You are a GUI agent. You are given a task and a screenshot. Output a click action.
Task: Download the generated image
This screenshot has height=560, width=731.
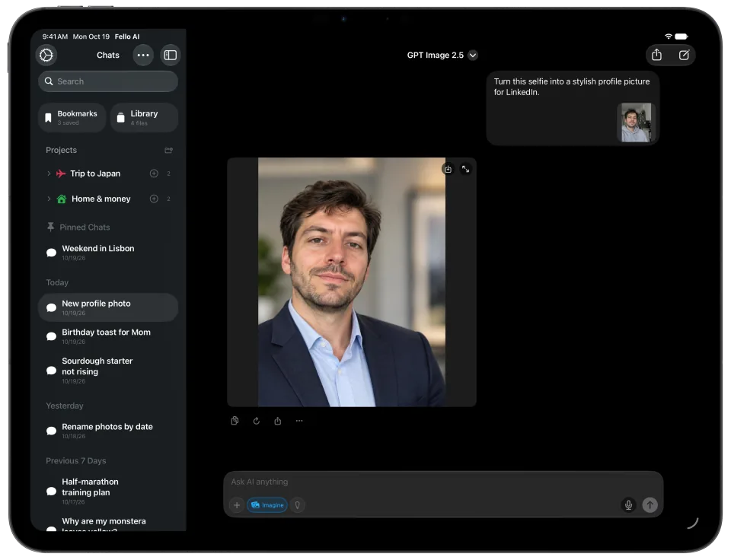point(448,169)
